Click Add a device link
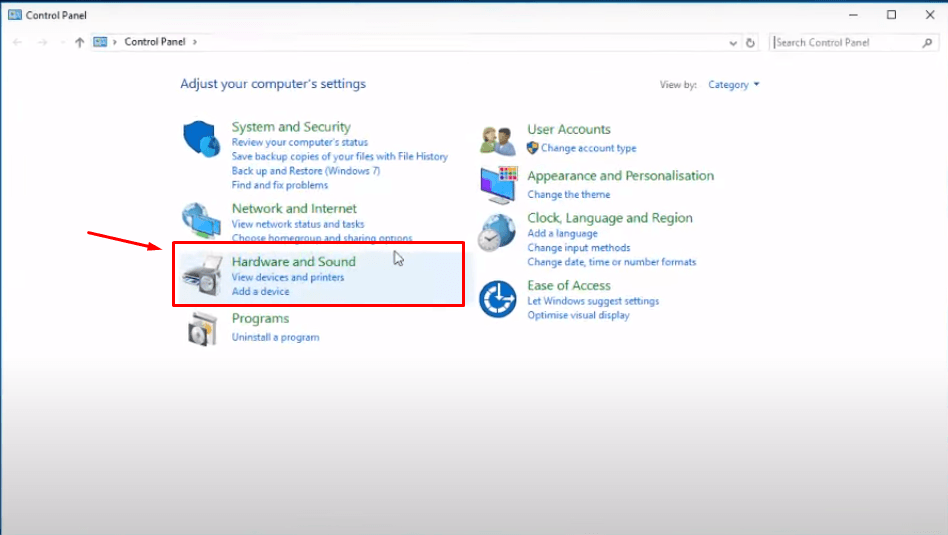 [x=260, y=291]
